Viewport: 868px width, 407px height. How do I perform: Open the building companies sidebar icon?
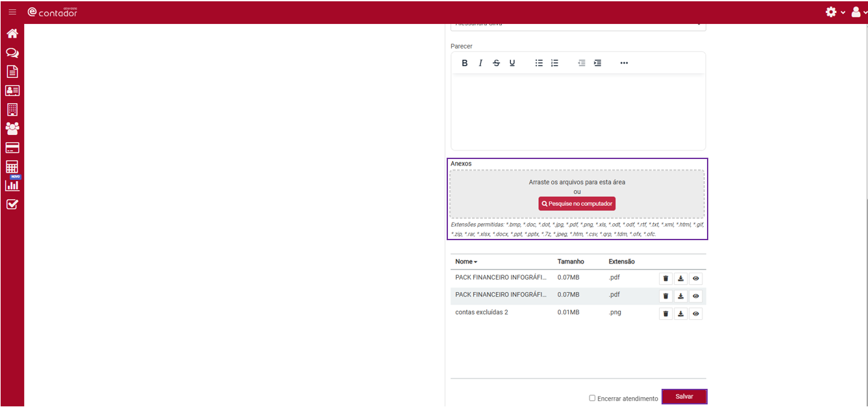(12, 110)
